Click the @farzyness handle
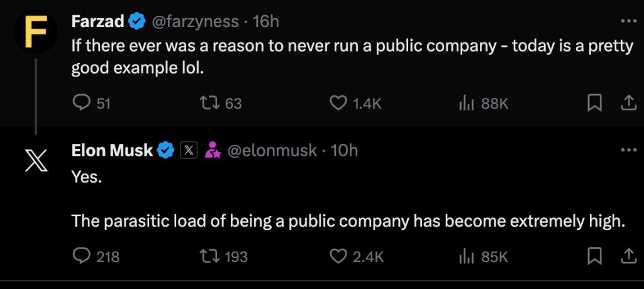The width and height of the screenshot is (644, 289). pyautogui.click(x=195, y=21)
